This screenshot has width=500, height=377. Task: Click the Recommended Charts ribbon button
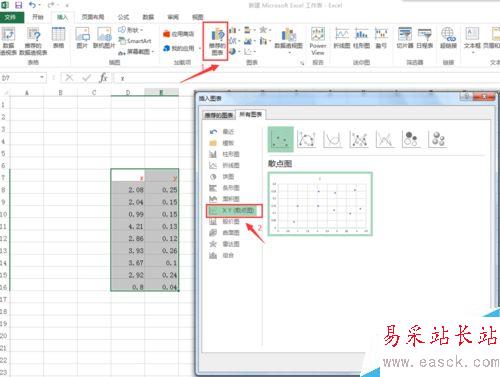pos(217,42)
